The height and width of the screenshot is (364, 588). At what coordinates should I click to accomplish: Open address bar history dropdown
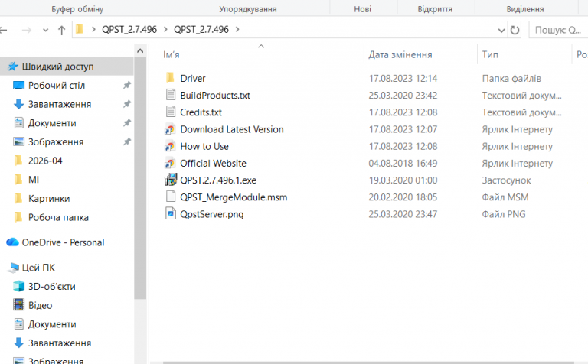[x=501, y=30]
